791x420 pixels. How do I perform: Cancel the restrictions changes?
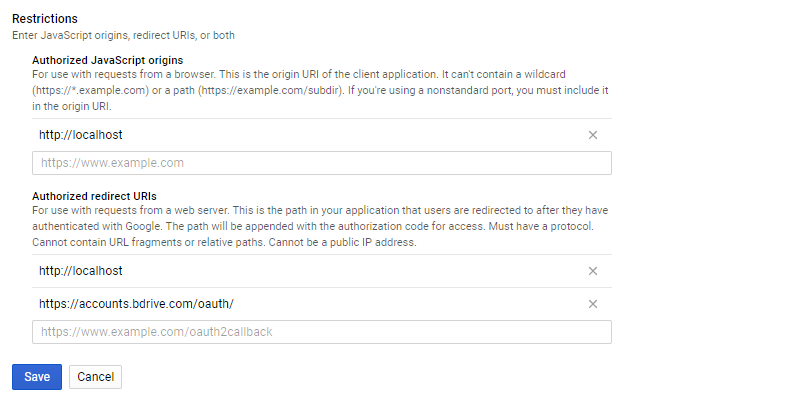(95, 377)
